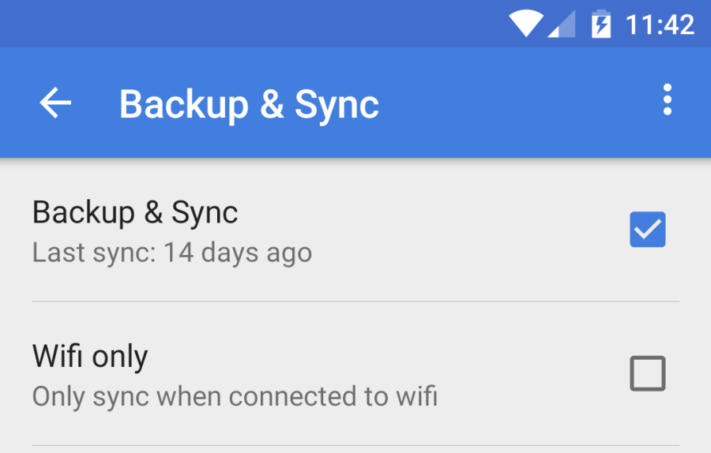Screen dimensions: 711x453
Task: Click the empty square next to Wifi only
Action: point(648,373)
